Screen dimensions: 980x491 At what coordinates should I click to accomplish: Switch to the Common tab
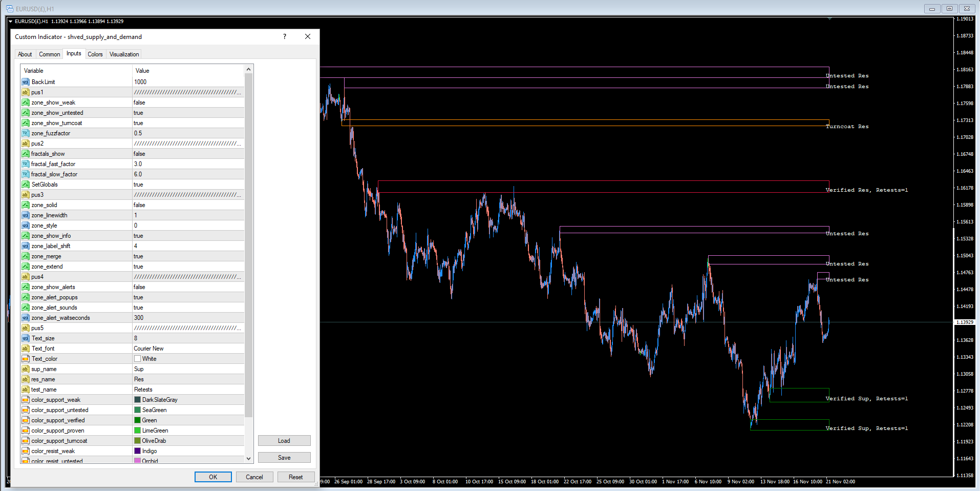(x=49, y=54)
